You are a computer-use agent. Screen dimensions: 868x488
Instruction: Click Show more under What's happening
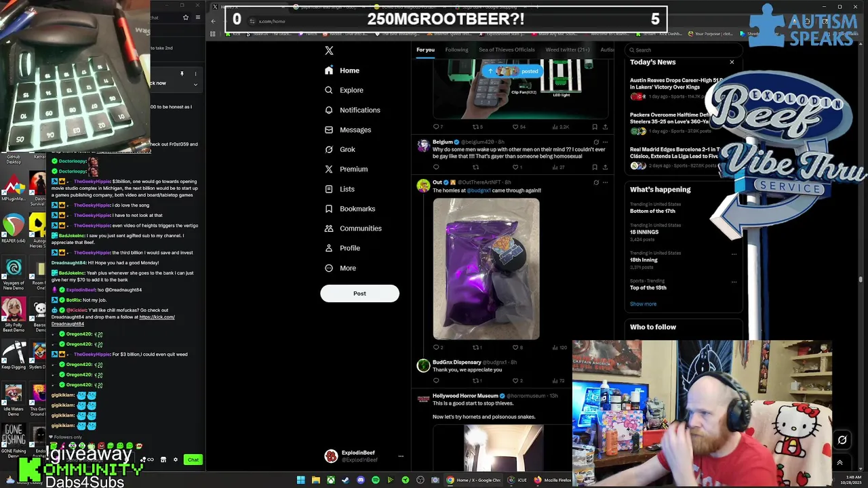click(x=643, y=304)
